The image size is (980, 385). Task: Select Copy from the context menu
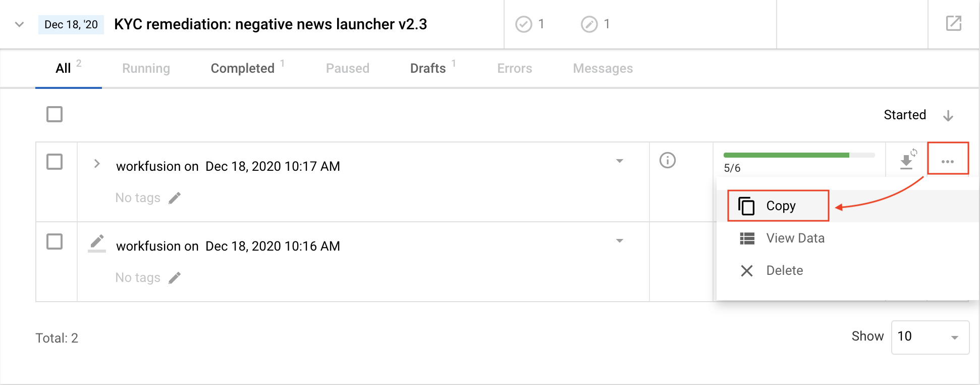click(x=778, y=206)
